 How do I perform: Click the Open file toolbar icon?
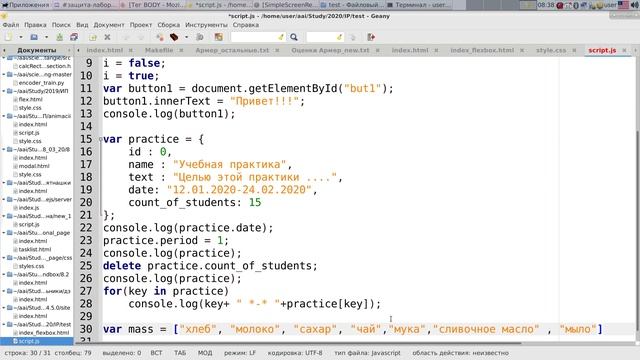(34, 37)
